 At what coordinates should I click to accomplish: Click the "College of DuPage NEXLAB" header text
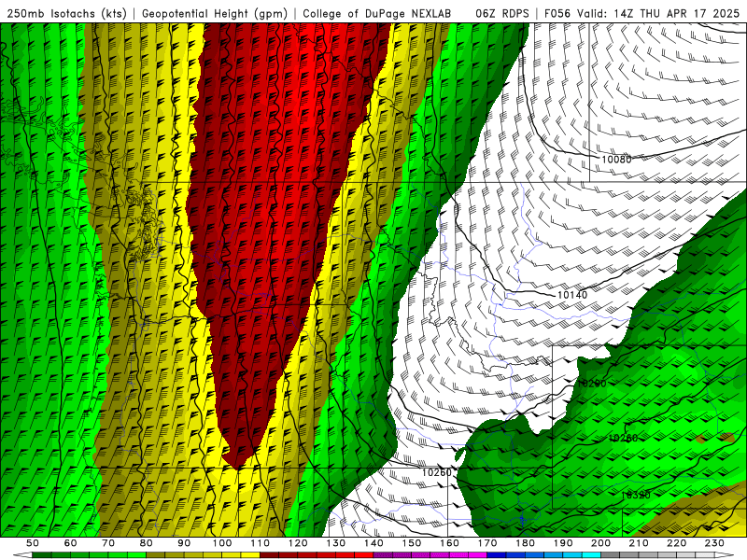tap(376, 13)
